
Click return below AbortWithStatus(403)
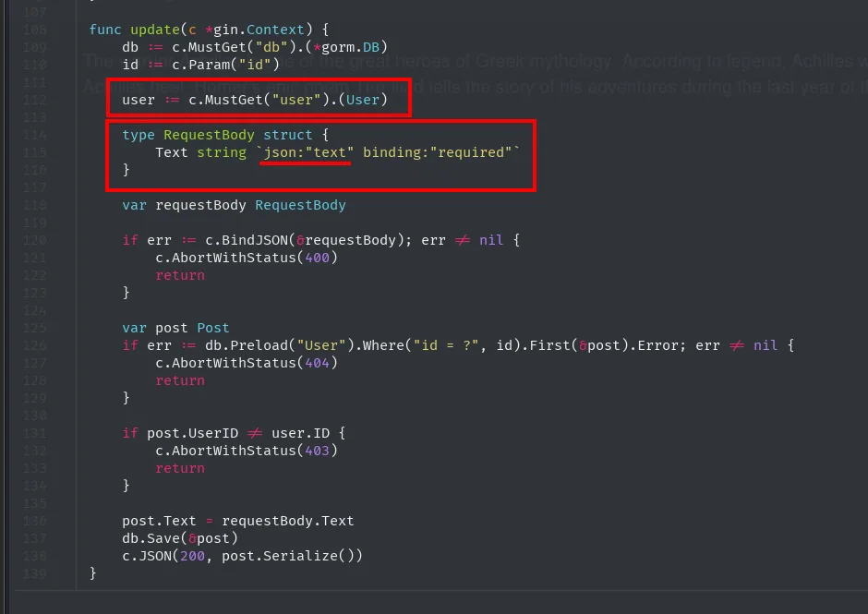180,468
